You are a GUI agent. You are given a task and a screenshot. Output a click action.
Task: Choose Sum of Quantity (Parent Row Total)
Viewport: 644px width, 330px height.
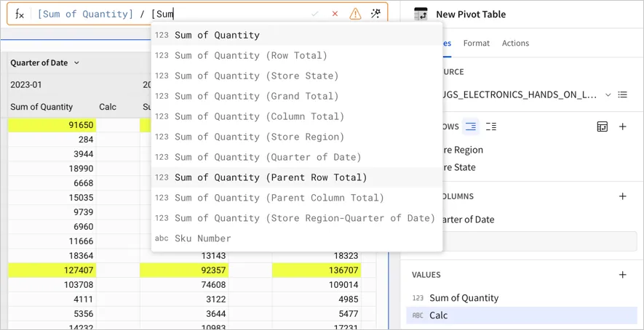point(297,177)
